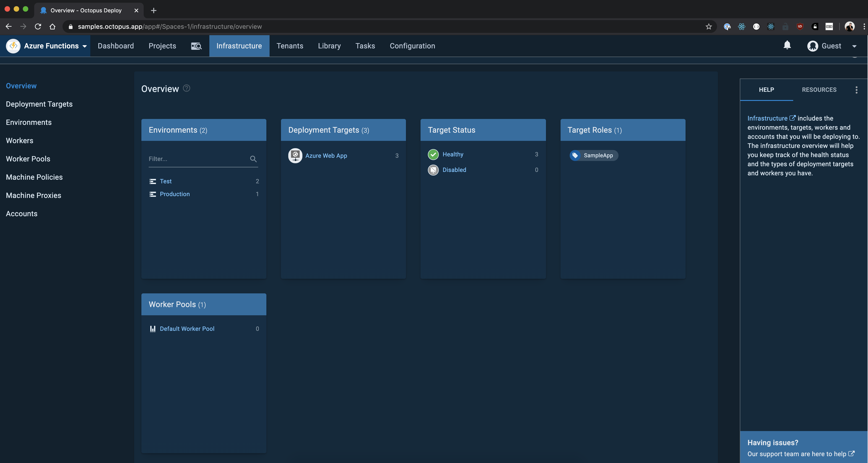This screenshot has width=868, height=463.
Task: Click the green Healthy status icon
Action: pyautogui.click(x=433, y=154)
